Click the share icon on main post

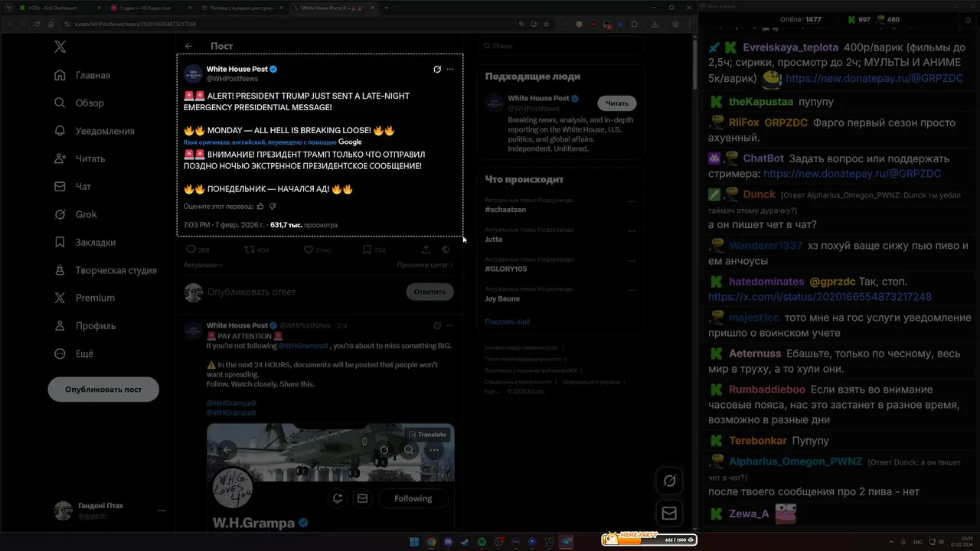pos(426,249)
